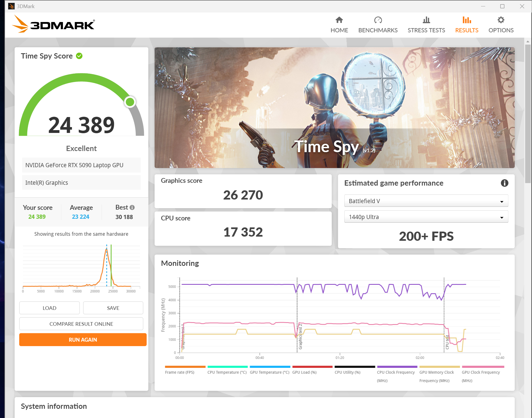Open the OPTIONS tab
Screen dimensions: 532x418
[x=501, y=25]
